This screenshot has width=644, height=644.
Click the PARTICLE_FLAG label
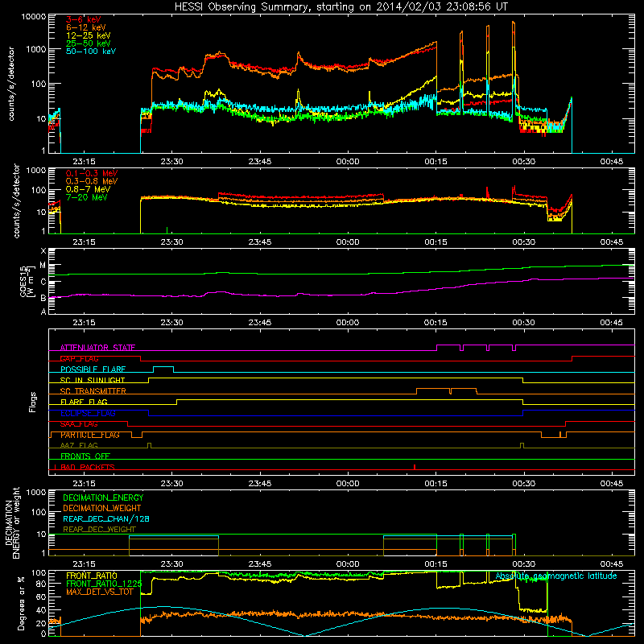coord(90,435)
